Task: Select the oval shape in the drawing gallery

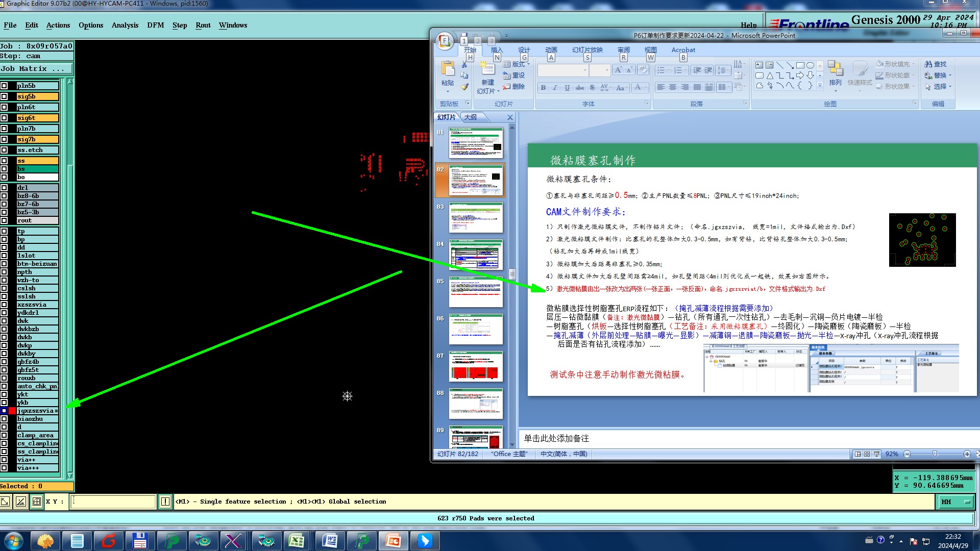Action: point(810,65)
